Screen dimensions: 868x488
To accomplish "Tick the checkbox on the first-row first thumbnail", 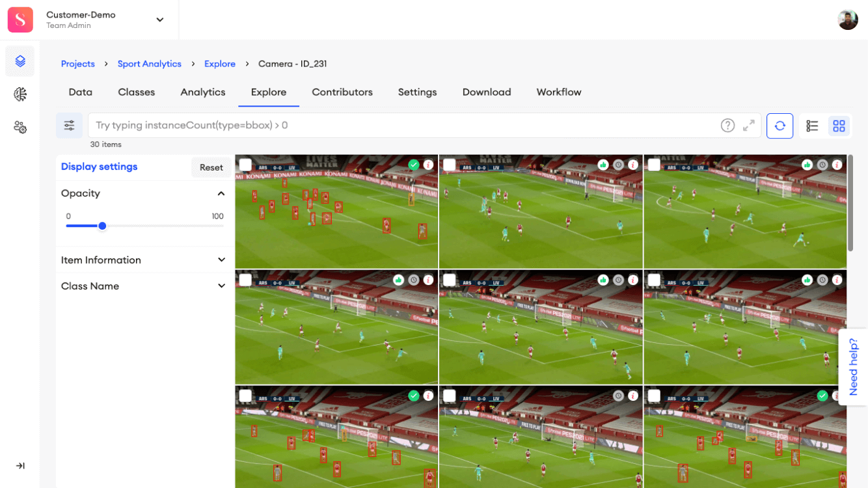I will tap(245, 165).
